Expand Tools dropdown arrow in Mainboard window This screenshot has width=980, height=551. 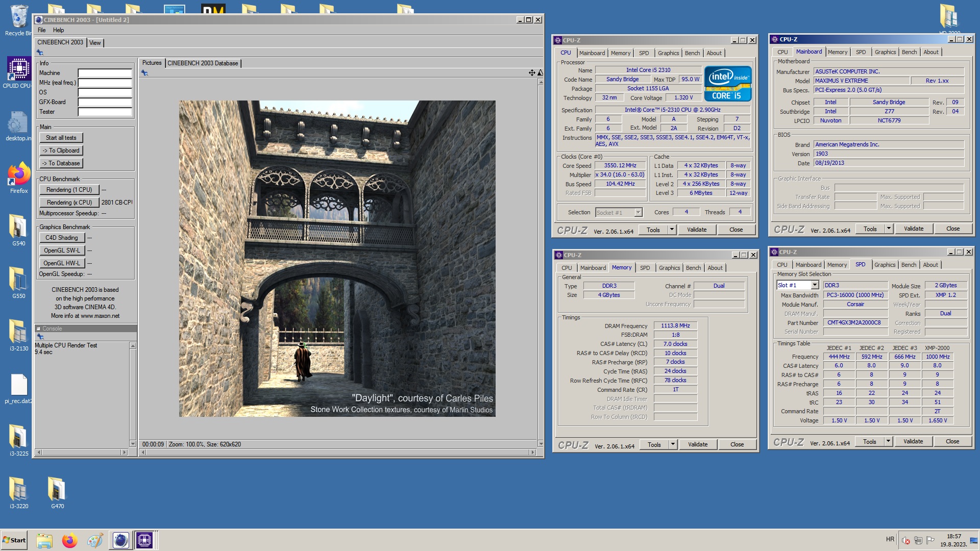click(x=889, y=229)
